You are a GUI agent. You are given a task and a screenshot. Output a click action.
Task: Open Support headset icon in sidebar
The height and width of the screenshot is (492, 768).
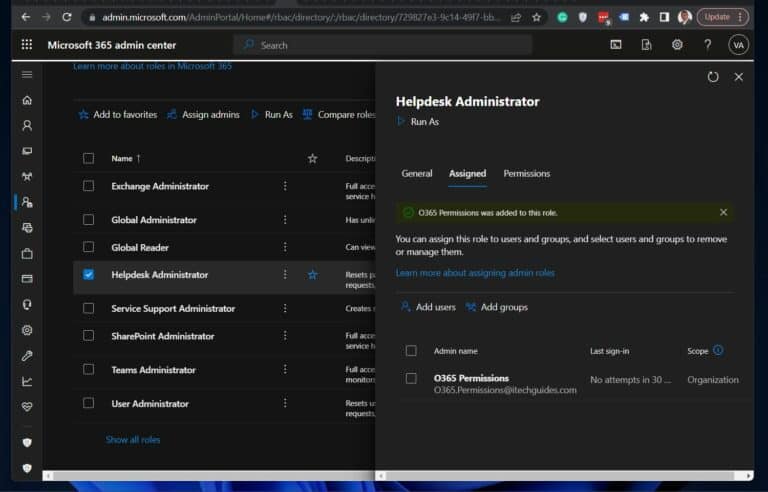pos(27,304)
